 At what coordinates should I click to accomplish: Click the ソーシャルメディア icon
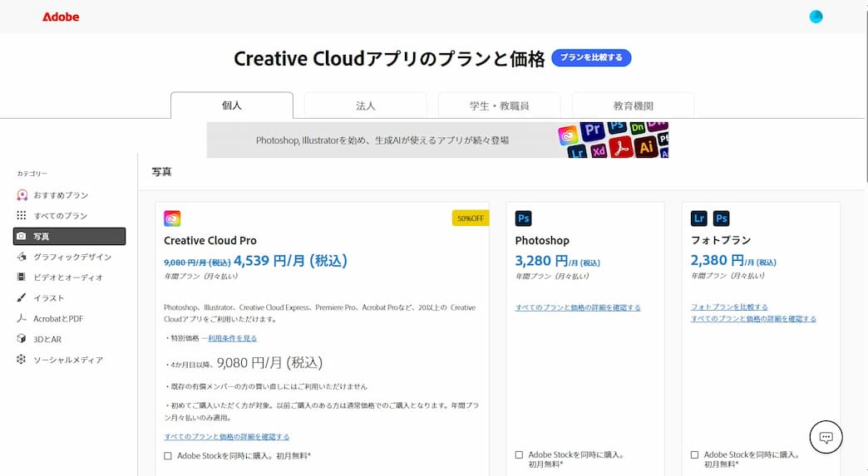[x=22, y=360]
